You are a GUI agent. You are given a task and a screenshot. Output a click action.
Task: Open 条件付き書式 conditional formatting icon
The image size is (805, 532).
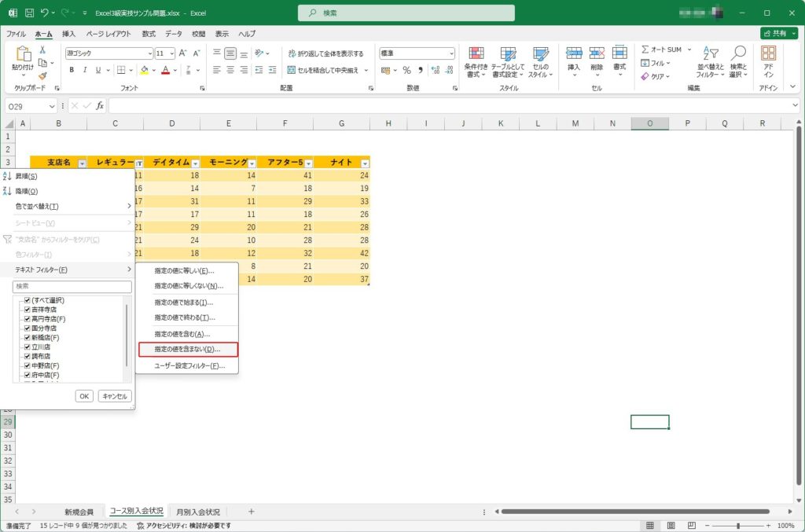coord(476,53)
